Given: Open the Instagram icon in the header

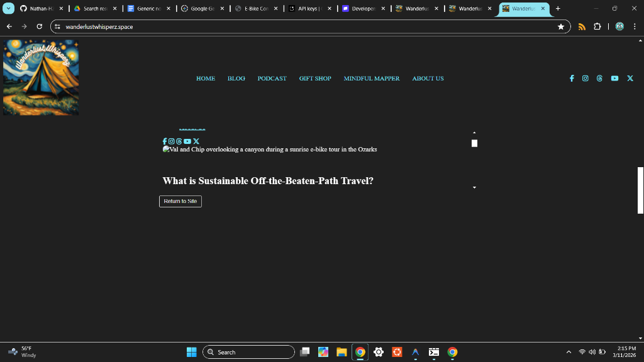Looking at the screenshot, I should 586,79.
